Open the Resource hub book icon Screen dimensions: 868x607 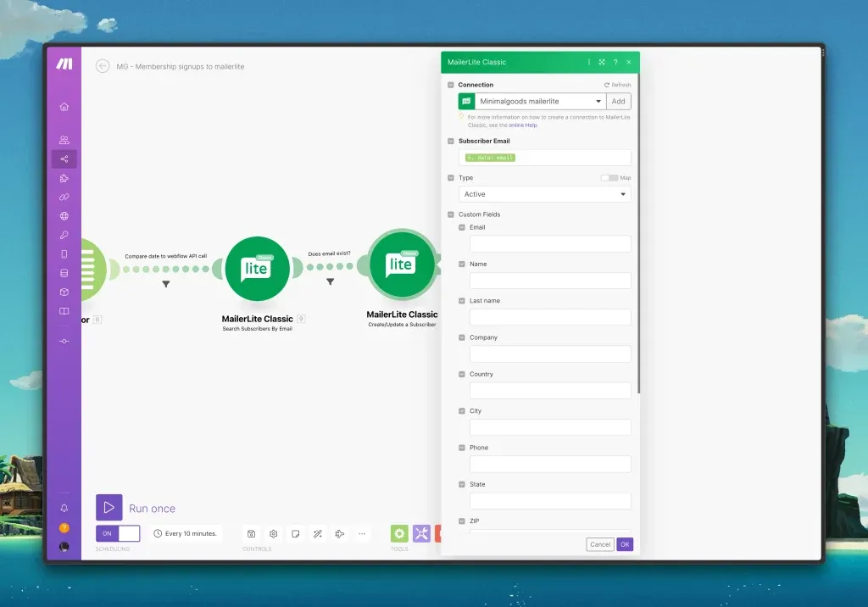pos(64,311)
